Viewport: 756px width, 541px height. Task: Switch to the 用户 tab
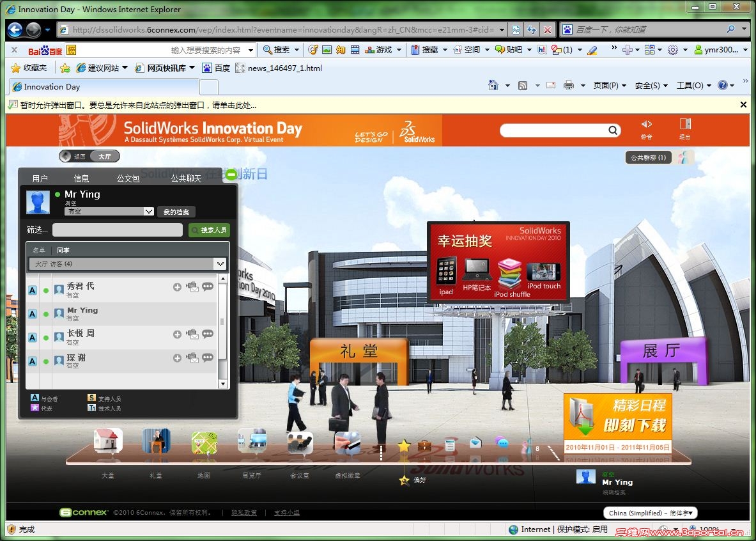(x=40, y=178)
